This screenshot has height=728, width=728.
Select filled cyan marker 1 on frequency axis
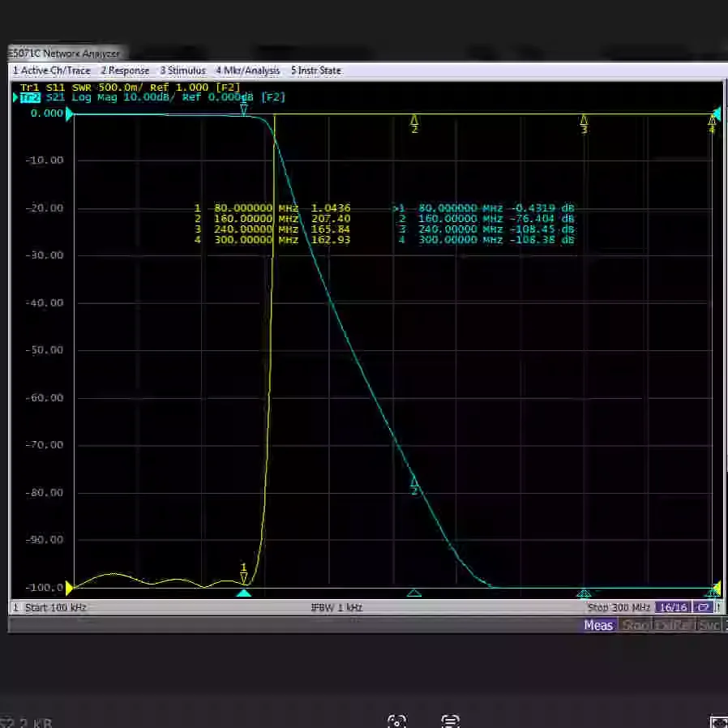244,593
